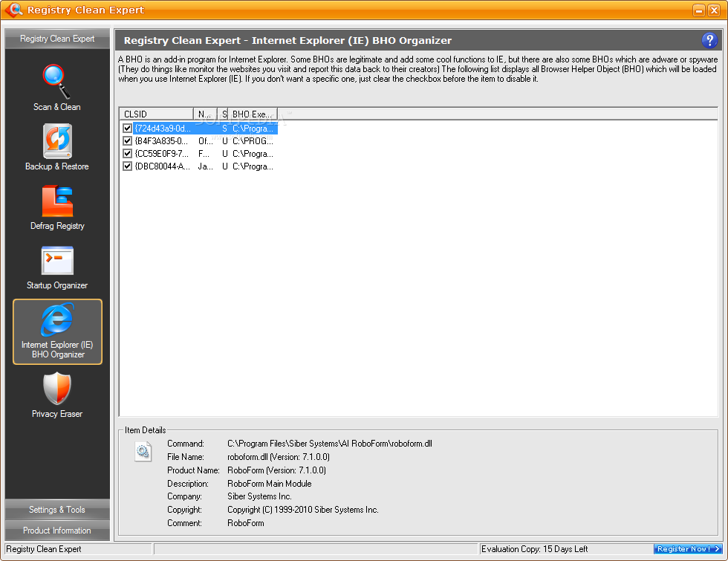Open the Defrag Registry blocks icon
Image resolution: width=728 pixels, height=561 pixels.
pyautogui.click(x=58, y=201)
